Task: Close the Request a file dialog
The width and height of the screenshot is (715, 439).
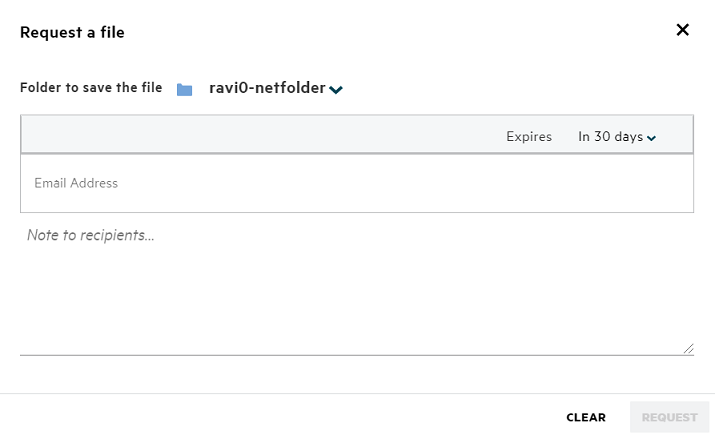Action: pyautogui.click(x=683, y=30)
